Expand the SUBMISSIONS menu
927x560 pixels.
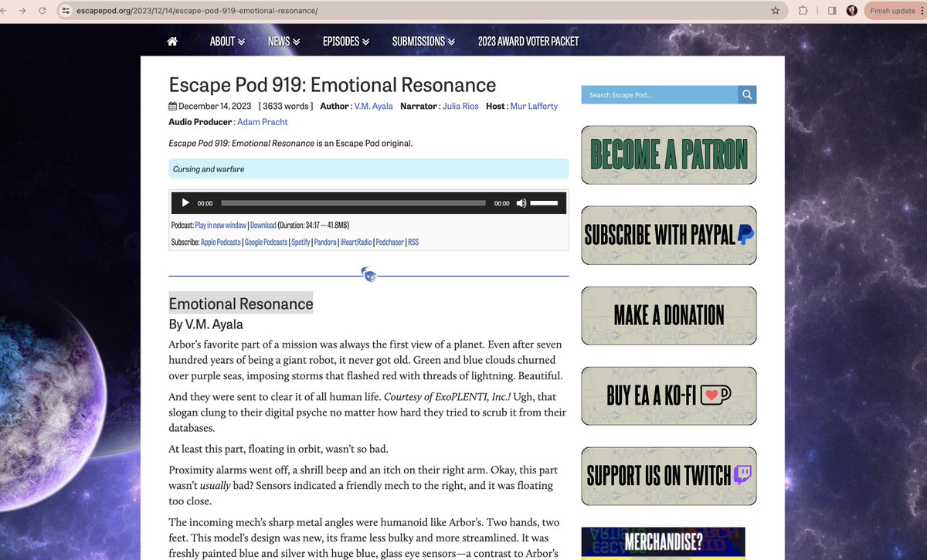point(423,41)
